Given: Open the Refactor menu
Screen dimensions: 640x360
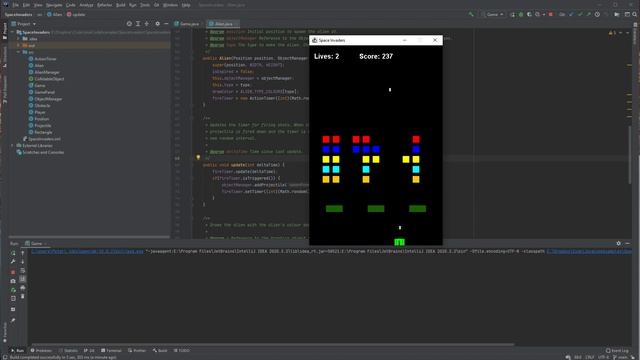Looking at the screenshot, I should (x=104, y=5).
